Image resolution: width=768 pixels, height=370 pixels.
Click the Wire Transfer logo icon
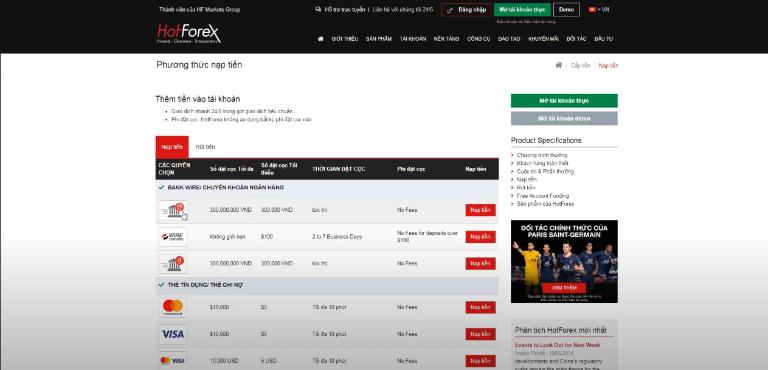tap(173, 237)
